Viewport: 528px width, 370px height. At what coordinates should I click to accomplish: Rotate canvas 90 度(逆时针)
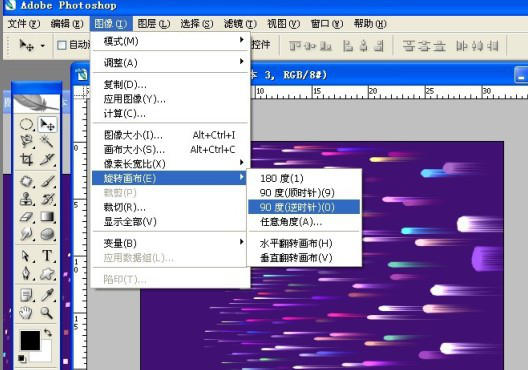pyautogui.click(x=304, y=207)
